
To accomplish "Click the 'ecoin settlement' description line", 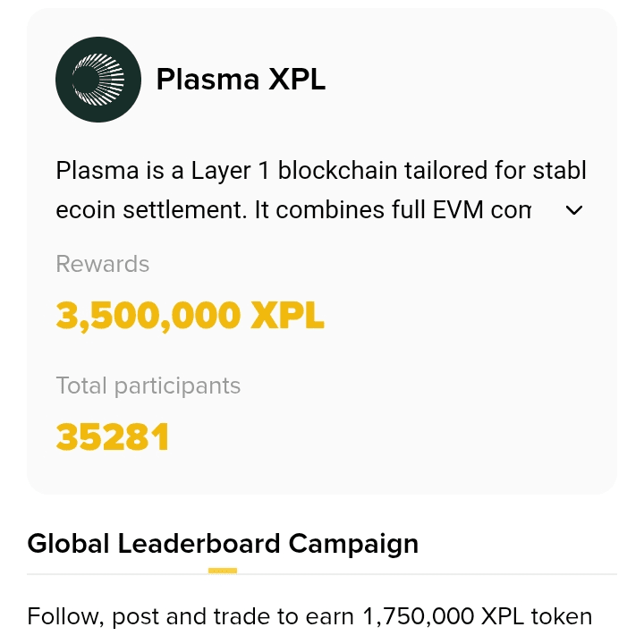I will [293, 210].
